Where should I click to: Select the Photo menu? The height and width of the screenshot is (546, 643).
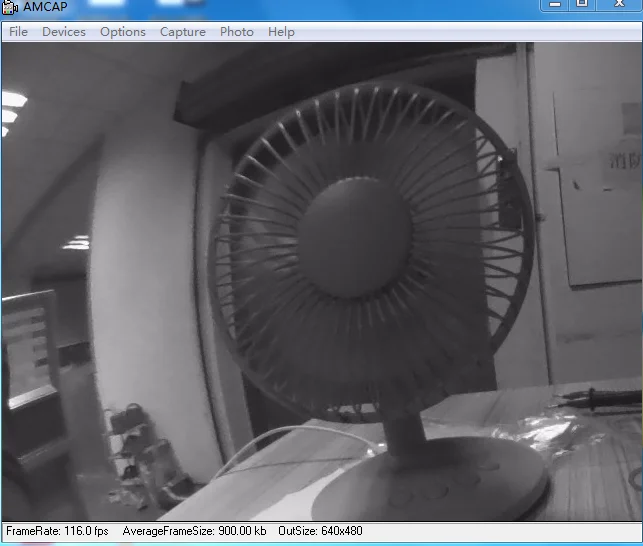tap(237, 32)
